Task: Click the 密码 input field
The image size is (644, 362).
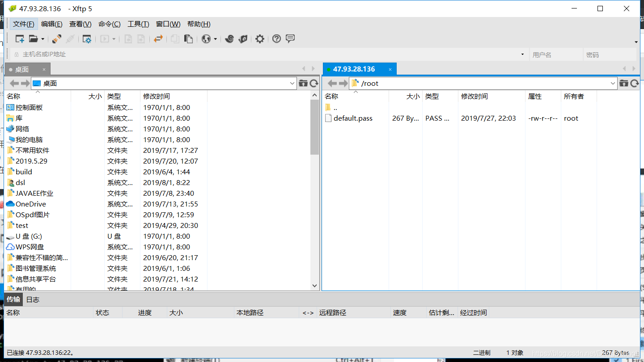Action: [610, 55]
